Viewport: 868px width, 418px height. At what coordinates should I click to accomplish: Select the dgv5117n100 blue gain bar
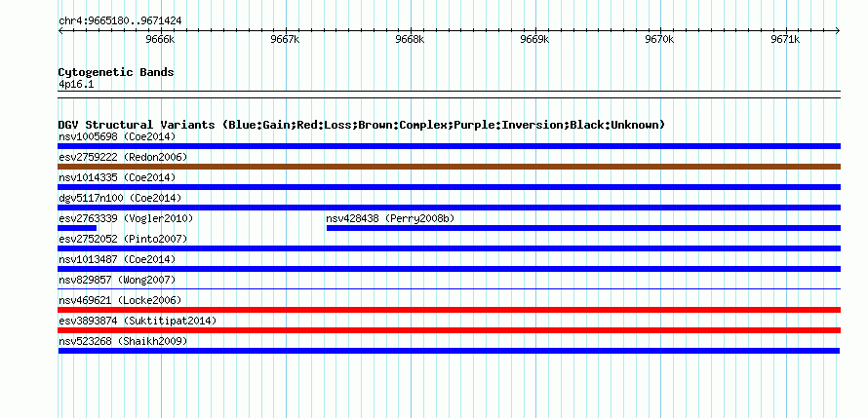coord(449,208)
